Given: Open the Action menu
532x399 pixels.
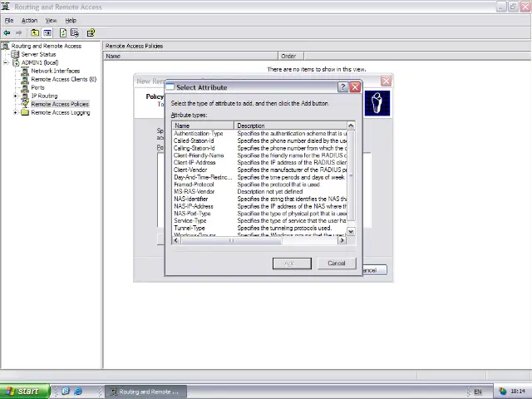Looking at the screenshot, I should tap(29, 20).
